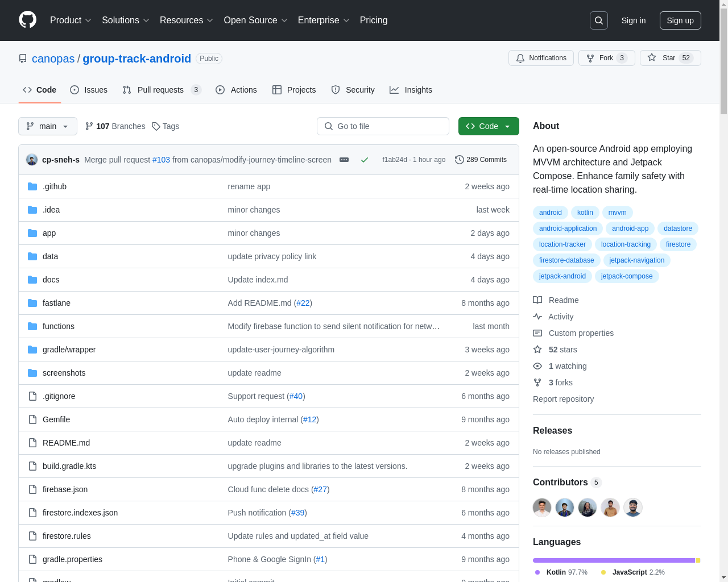Screen dimensions: 728x582
Task: Open the main branch dropdown
Action: tap(48, 126)
